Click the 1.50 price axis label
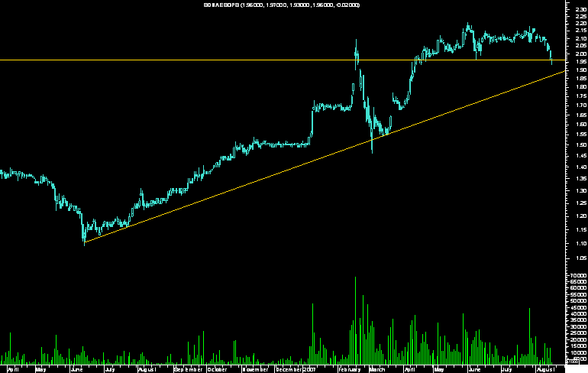 click(x=580, y=145)
